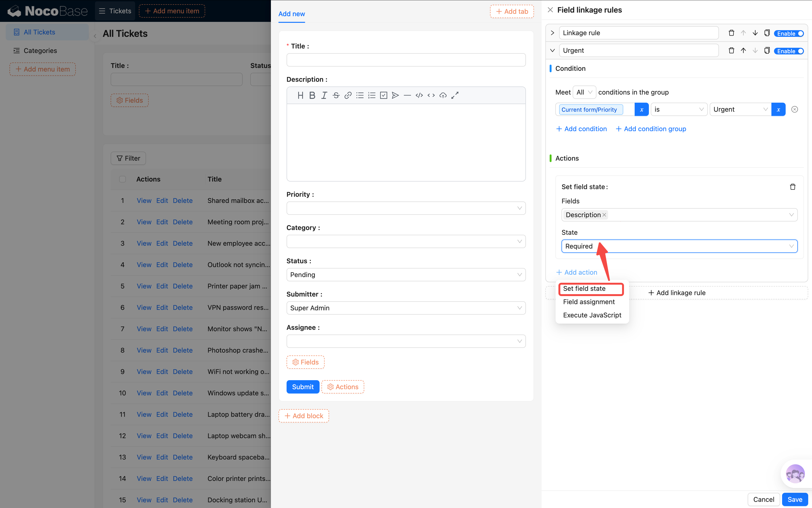This screenshot has width=812, height=508.
Task: Choose Field assignment from action menu
Action: pos(589,302)
